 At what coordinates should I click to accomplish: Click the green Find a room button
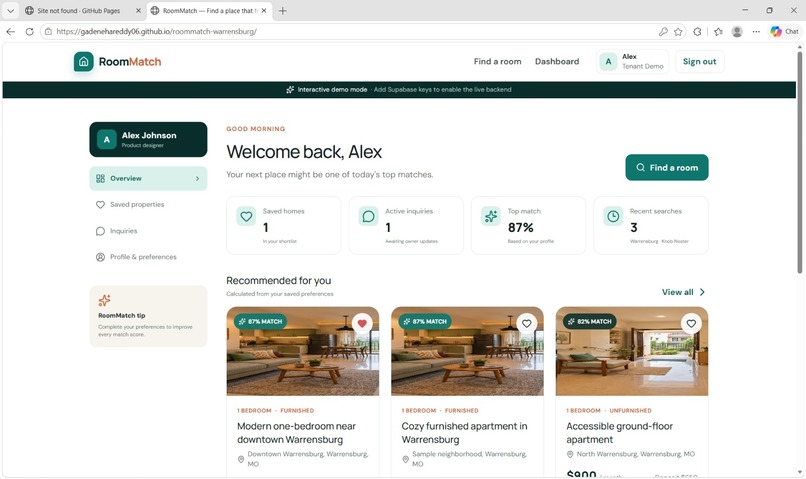pos(667,168)
